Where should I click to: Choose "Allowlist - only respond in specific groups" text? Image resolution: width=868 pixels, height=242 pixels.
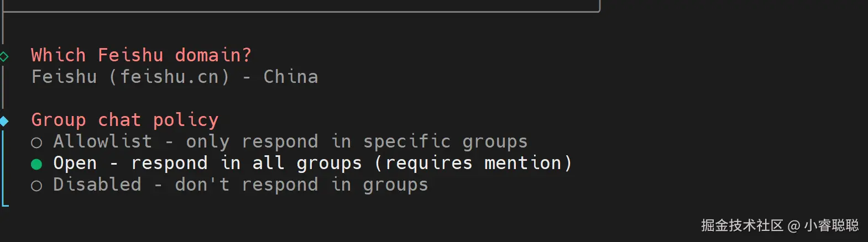tap(290, 141)
